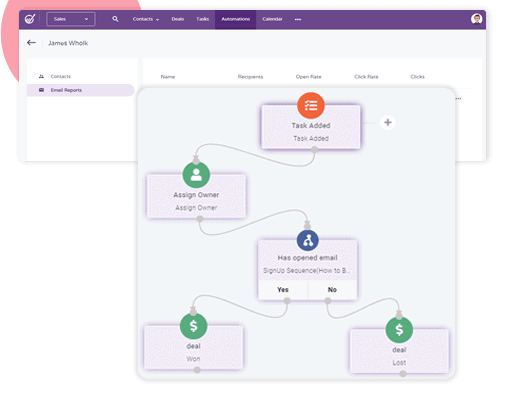Switch to the Automations tab
511x395 pixels.
tap(235, 19)
